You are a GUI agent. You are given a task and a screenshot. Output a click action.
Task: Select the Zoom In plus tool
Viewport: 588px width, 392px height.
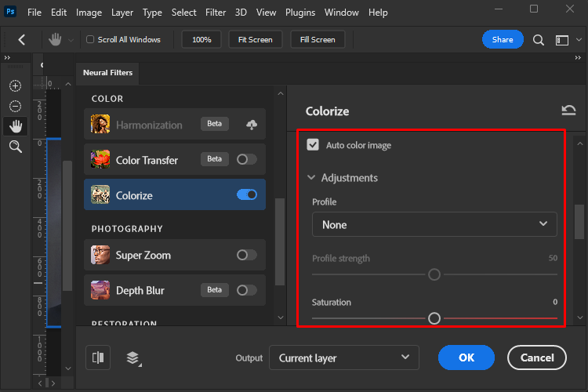click(15, 86)
